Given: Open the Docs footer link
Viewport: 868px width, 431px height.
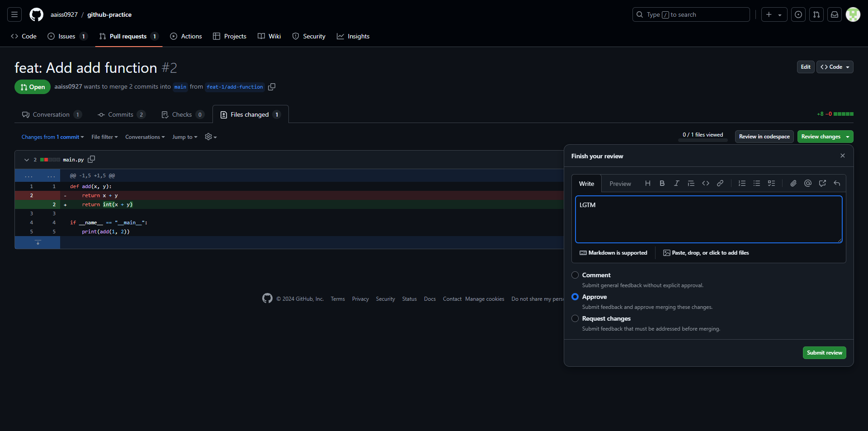Looking at the screenshot, I should point(430,299).
